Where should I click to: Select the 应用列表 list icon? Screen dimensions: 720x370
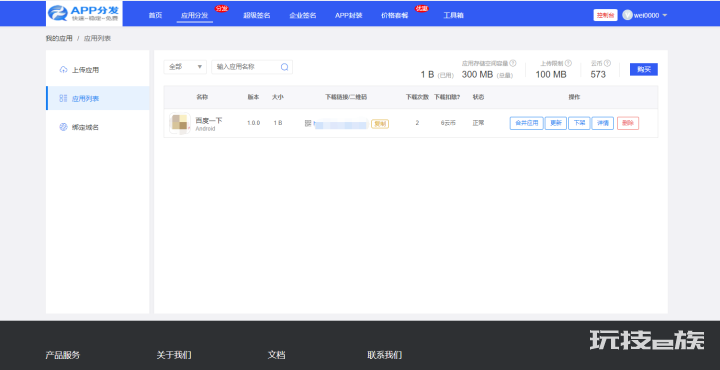pos(63,98)
